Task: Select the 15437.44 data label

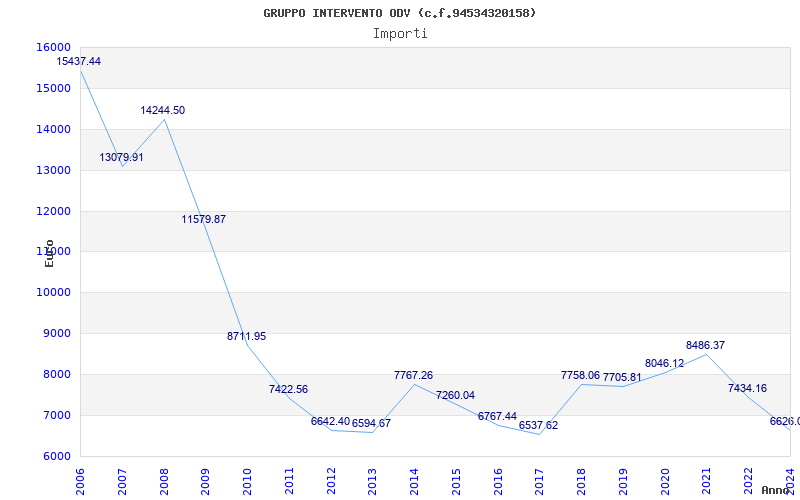Action: coord(79,61)
